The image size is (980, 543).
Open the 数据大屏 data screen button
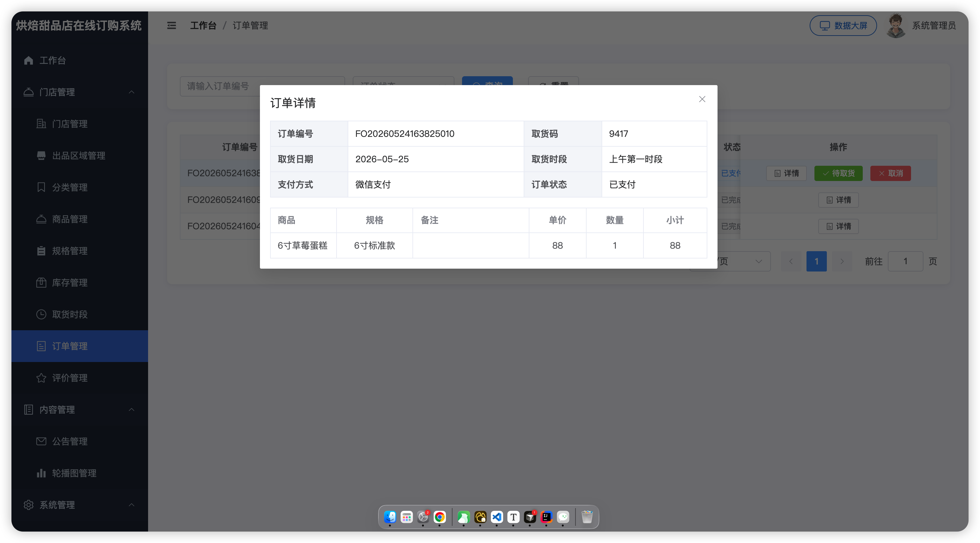(x=843, y=25)
